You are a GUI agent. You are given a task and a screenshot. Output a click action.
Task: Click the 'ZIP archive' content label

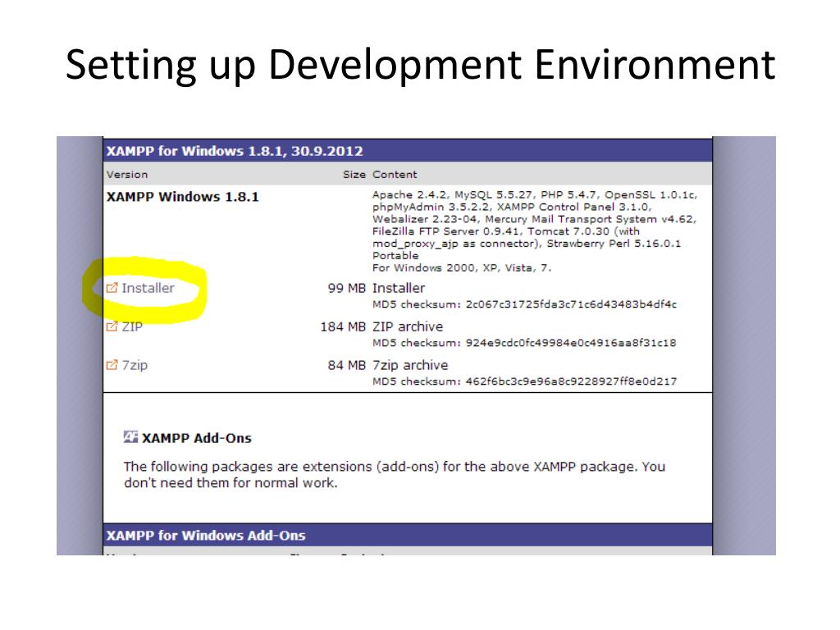click(408, 326)
